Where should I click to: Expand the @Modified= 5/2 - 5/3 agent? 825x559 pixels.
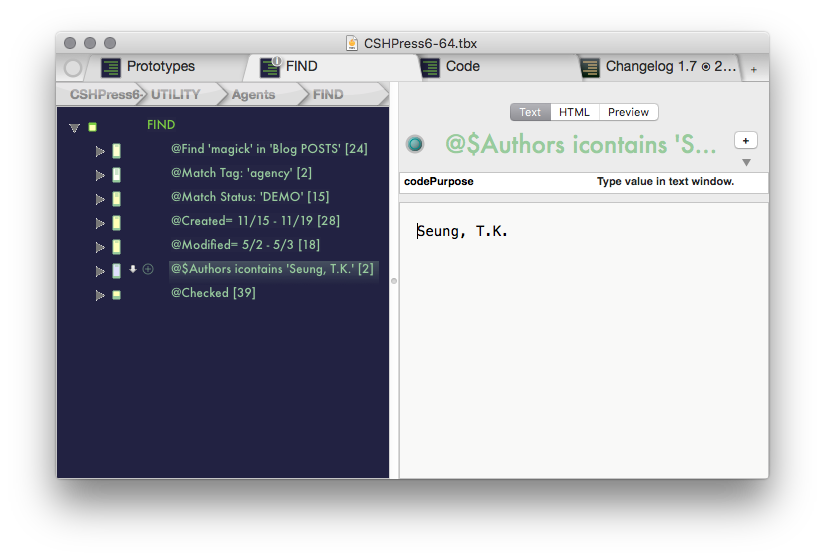click(99, 247)
